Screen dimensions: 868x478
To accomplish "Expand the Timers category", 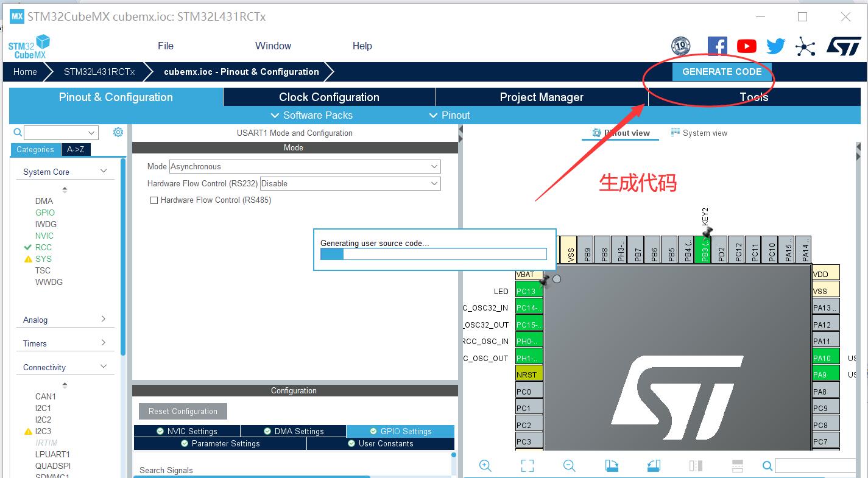I will point(65,343).
